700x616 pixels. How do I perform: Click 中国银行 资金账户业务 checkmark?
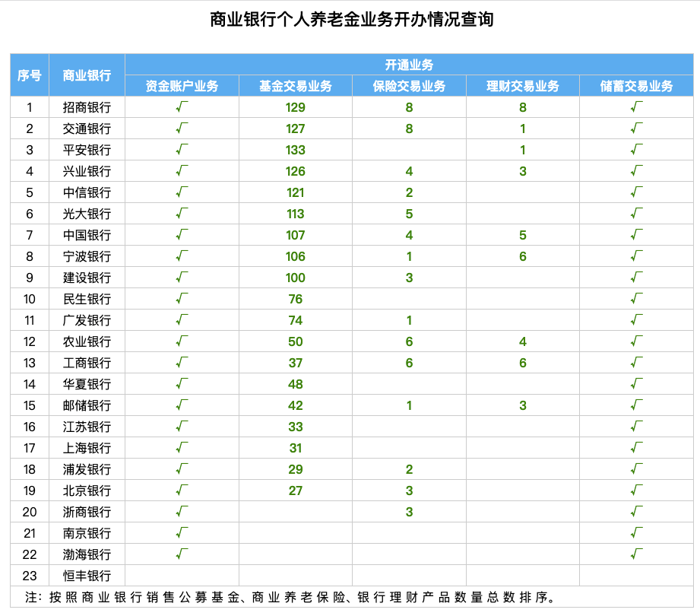182,235
